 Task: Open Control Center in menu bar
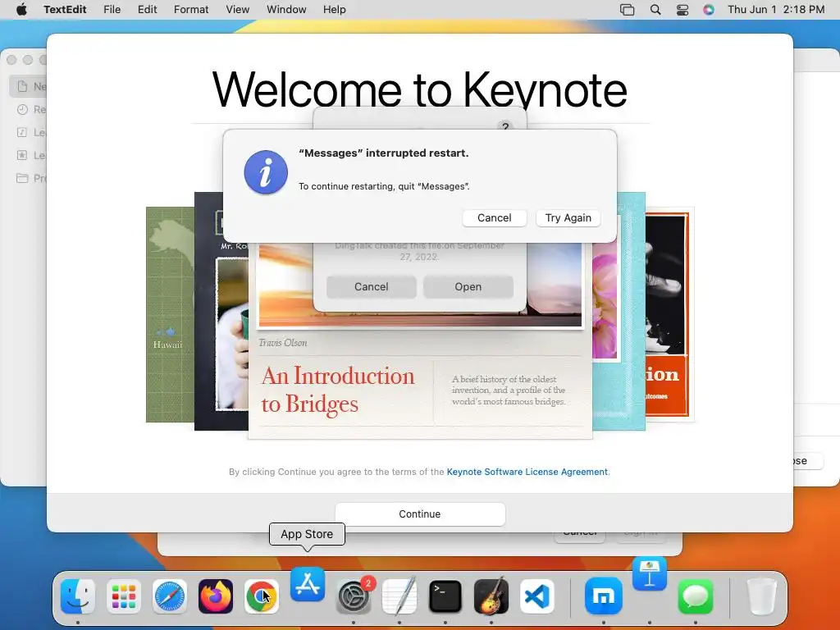click(682, 10)
